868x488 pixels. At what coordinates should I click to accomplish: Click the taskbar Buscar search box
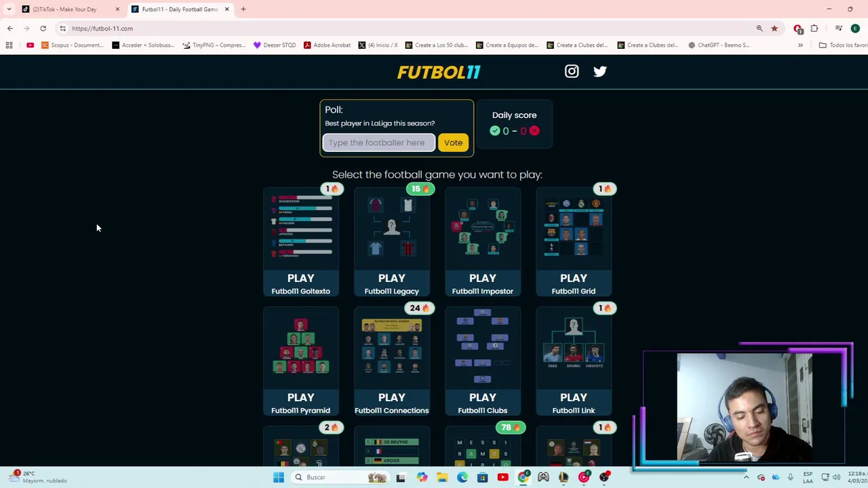coord(342,477)
